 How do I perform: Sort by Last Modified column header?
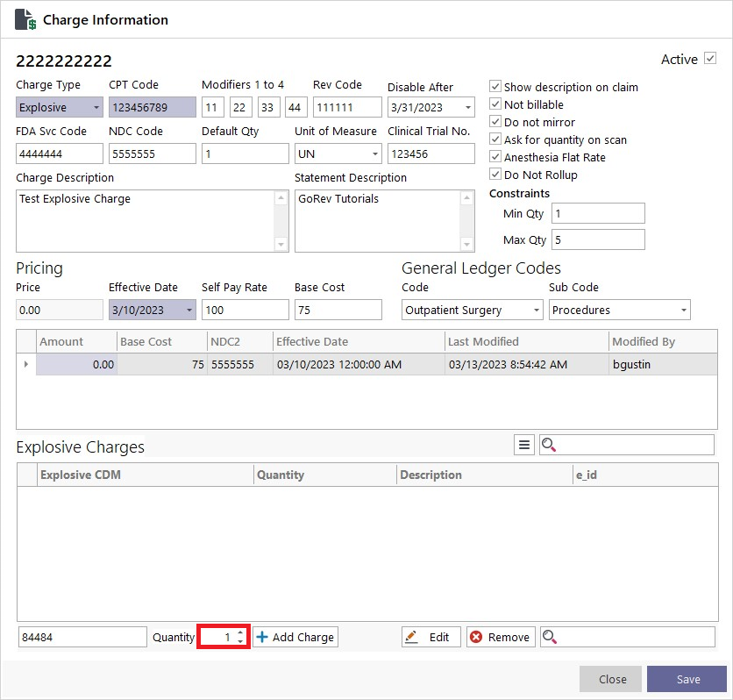coord(526,341)
